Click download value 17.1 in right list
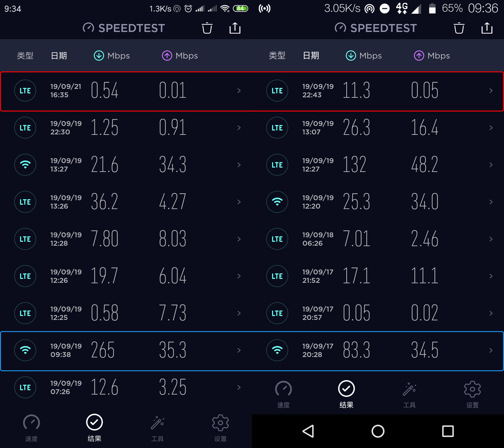504x448 pixels. pyautogui.click(x=357, y=276)
